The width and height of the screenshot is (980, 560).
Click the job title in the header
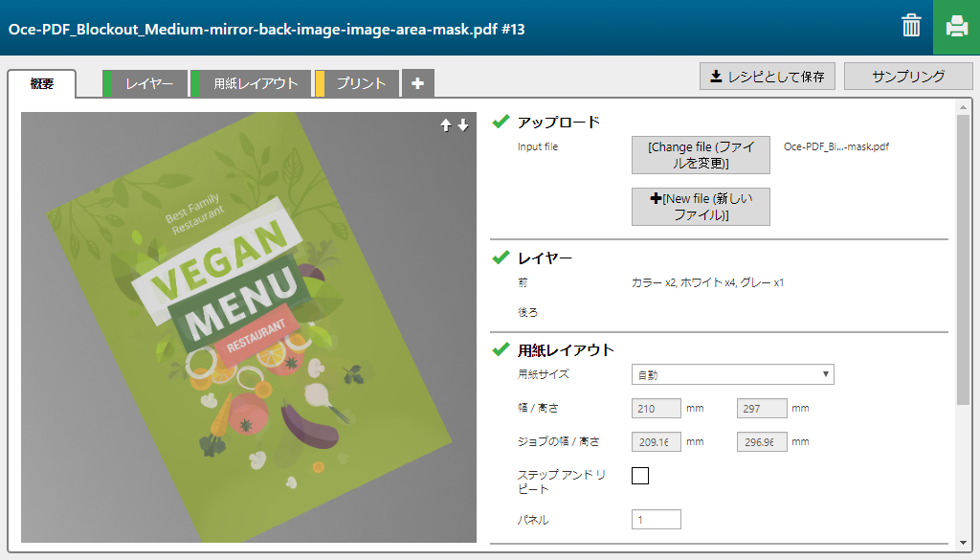point(266,30)
